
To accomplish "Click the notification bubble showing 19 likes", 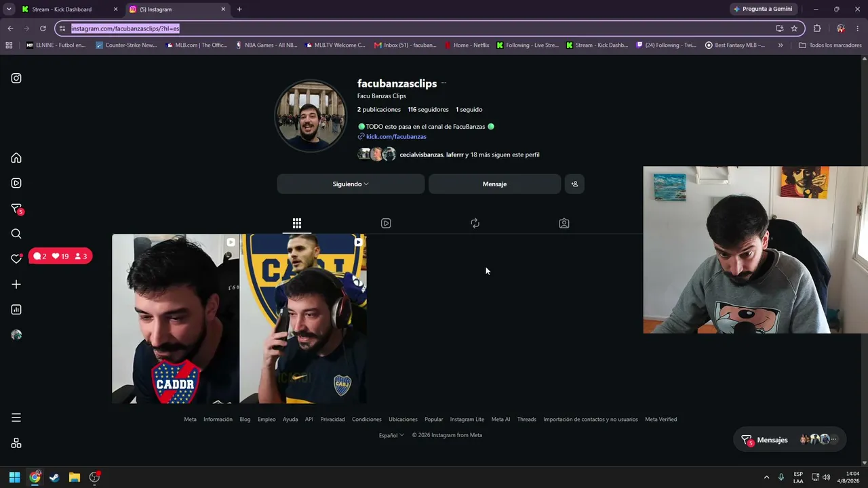I will pyautogui.click(x=61, y=256).
